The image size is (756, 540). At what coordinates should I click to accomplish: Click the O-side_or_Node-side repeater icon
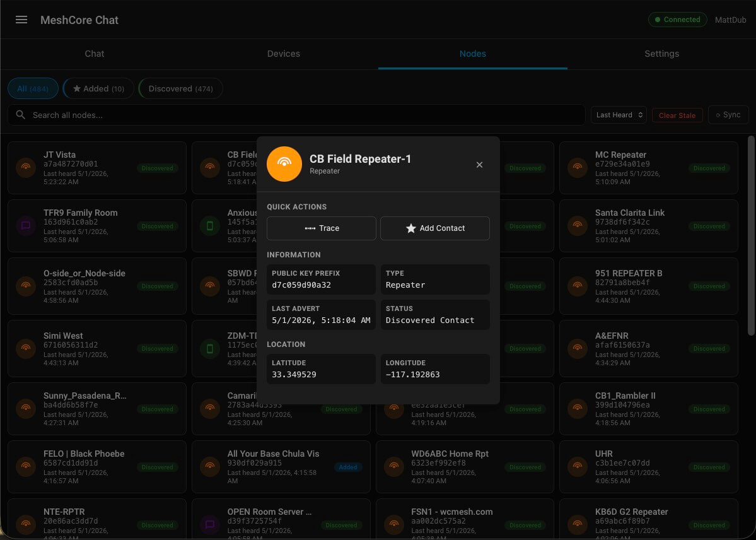click(x=26, y=286)
